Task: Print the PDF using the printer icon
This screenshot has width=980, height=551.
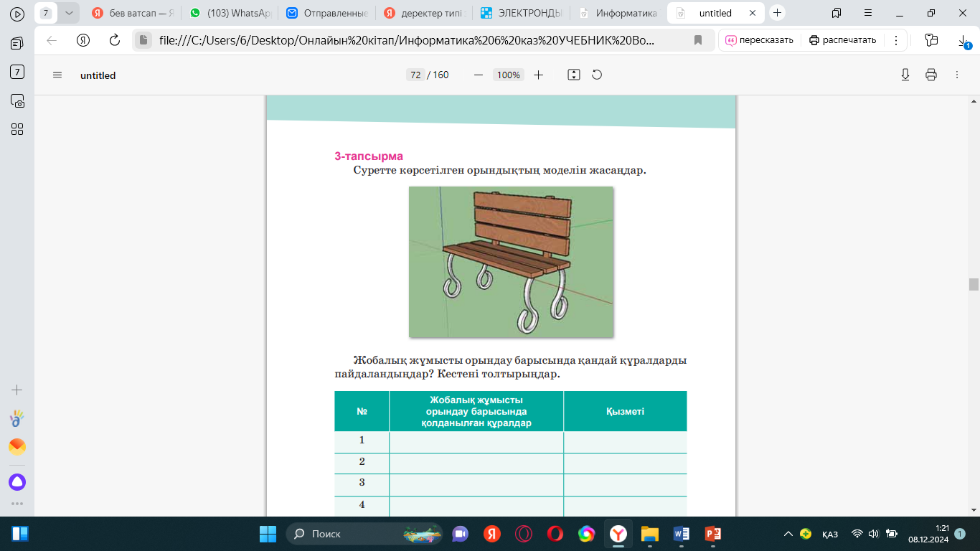Action: coord(931,75)
